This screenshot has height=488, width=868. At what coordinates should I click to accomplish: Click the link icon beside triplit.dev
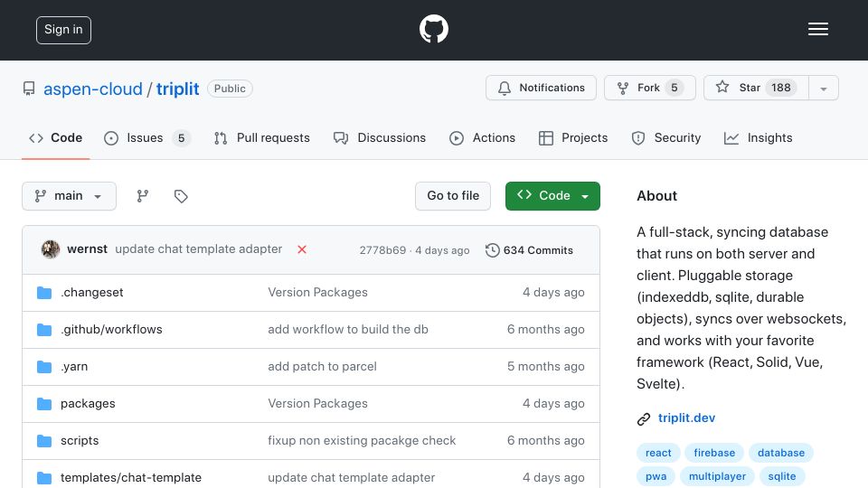[x=643, y=418]
